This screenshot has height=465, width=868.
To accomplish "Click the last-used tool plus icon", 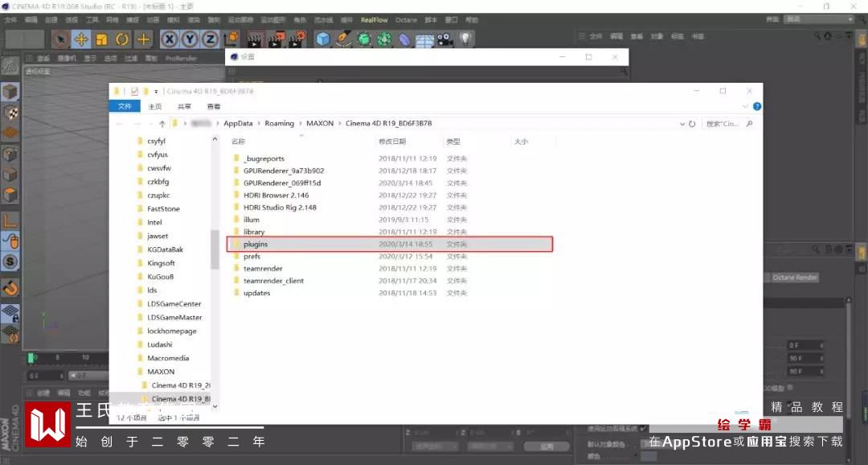I will [x=143, y=39].
